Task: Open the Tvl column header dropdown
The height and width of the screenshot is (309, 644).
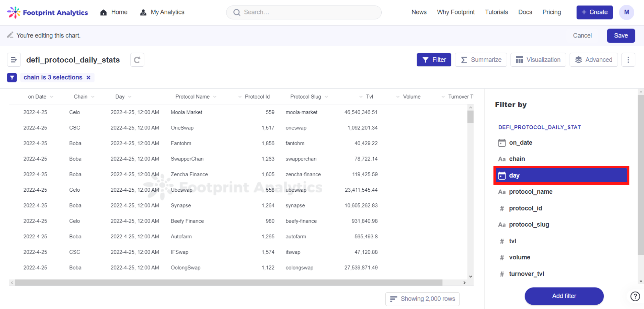Action: pos(361,97)
